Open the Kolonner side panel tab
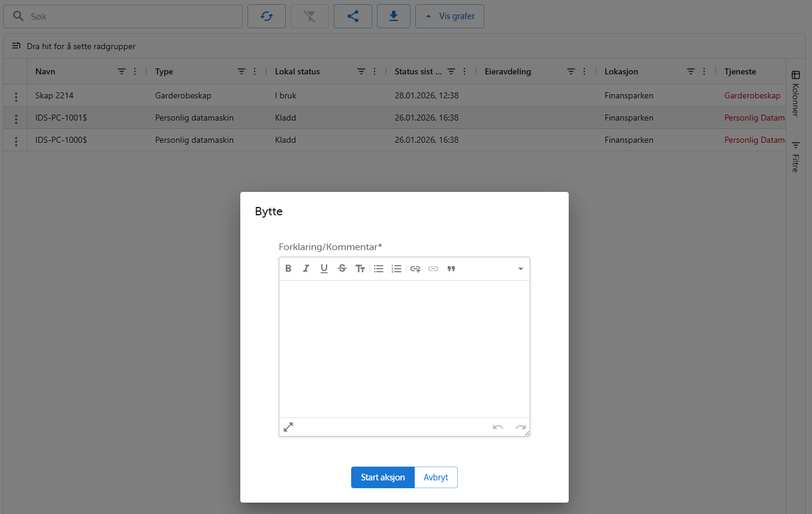 (x=795, y=93)
